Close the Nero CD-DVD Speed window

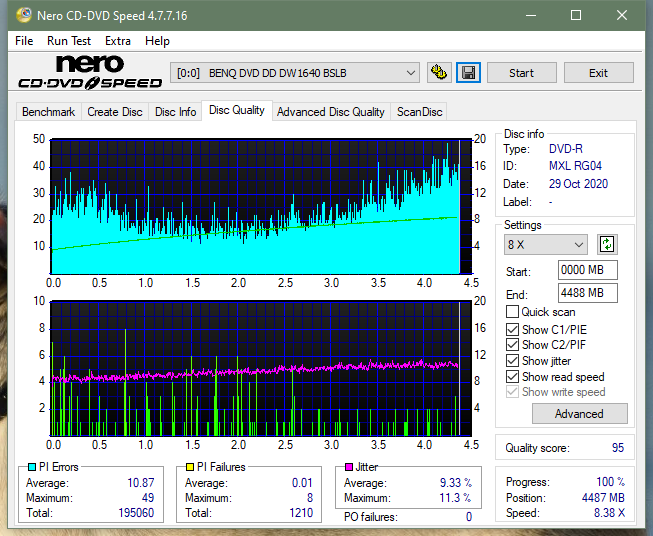pos(622,15)
